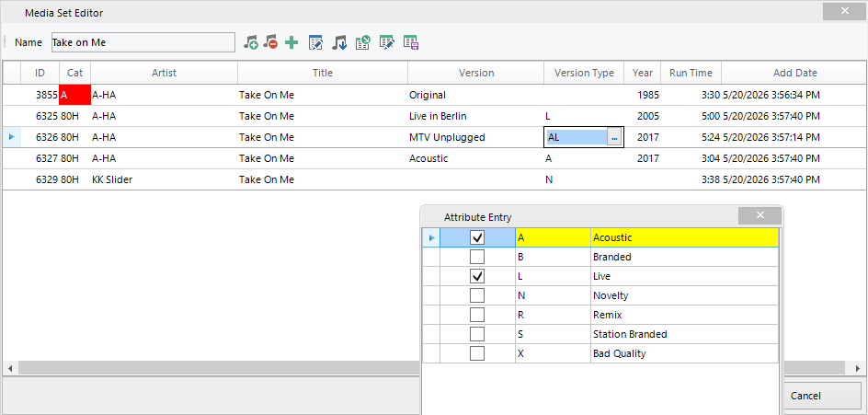
Task: Sort by the Version Type column header
Action: click(x=584, y=73)
